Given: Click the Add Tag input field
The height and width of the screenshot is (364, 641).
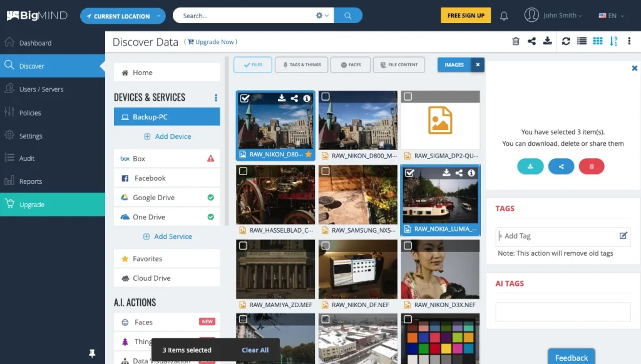Looking at the screenshot, I should click(557, 236).
